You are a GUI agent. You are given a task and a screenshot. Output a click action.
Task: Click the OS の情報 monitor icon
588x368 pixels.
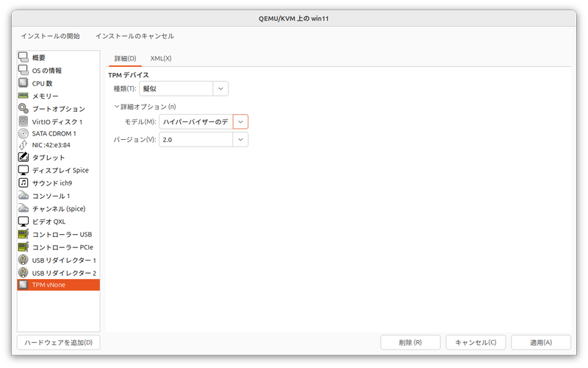24,70
